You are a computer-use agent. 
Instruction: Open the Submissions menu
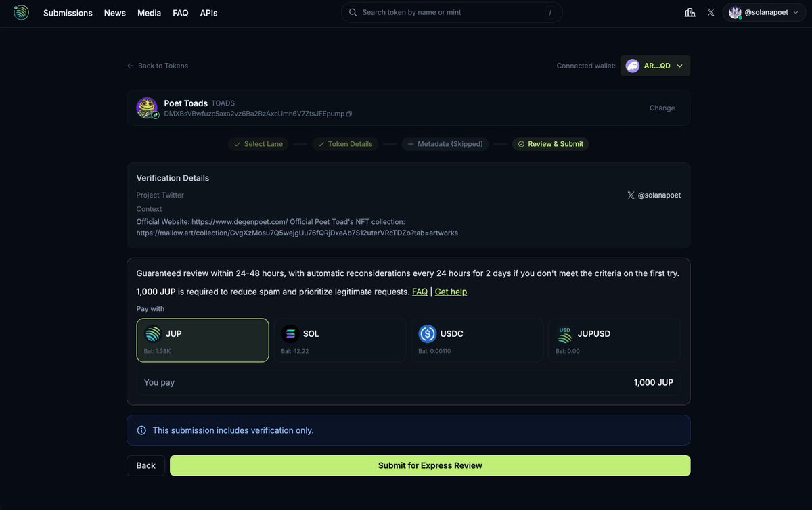(68, 13)
